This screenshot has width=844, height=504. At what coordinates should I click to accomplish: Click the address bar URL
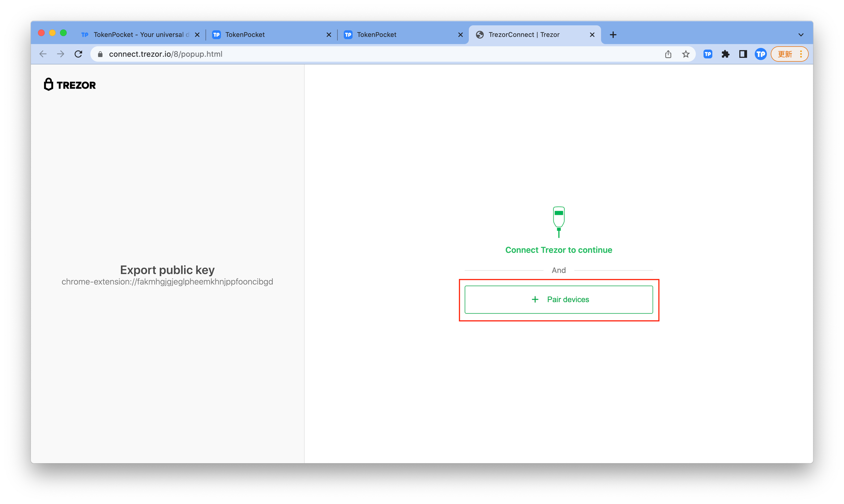[x=166, y=54]
